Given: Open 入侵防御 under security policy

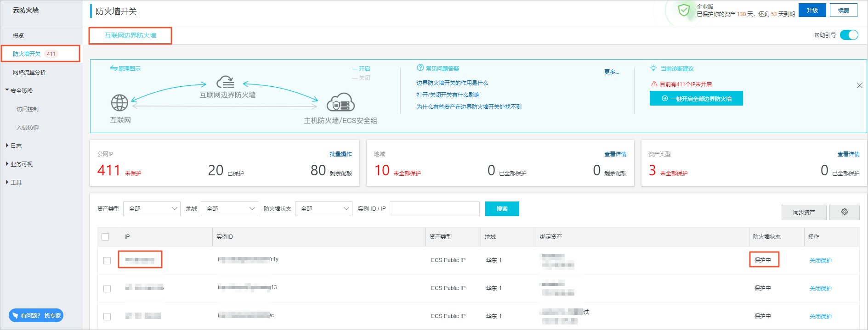Looking at the screenshot, I should [28, 127].
